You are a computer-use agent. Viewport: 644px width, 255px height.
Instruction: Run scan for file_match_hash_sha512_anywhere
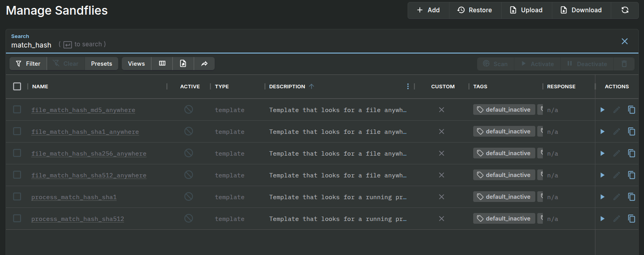point(602,175)
